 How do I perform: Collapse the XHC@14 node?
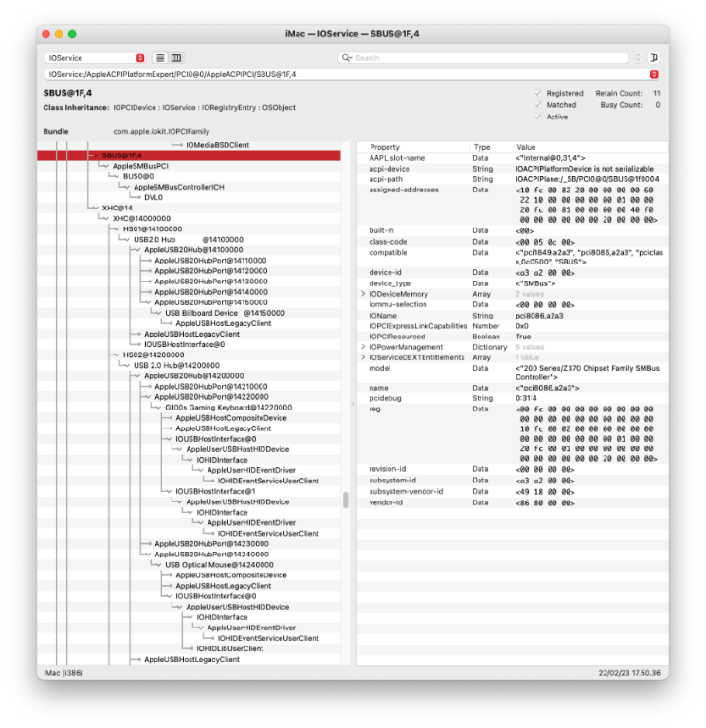pos(96,208)
